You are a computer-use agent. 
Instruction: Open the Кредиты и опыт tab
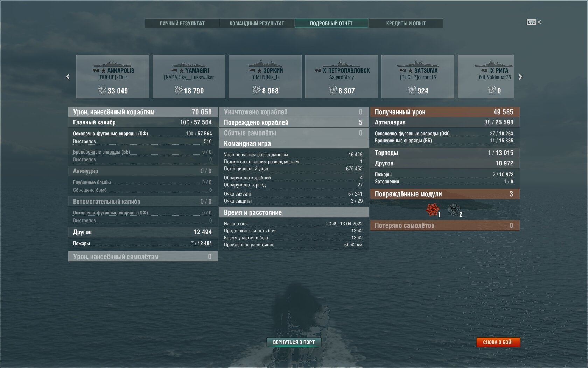406,23
